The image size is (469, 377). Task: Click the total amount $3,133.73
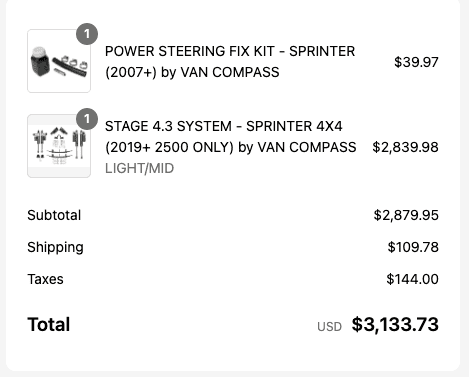pyautogui.click(x=395, y=324)
